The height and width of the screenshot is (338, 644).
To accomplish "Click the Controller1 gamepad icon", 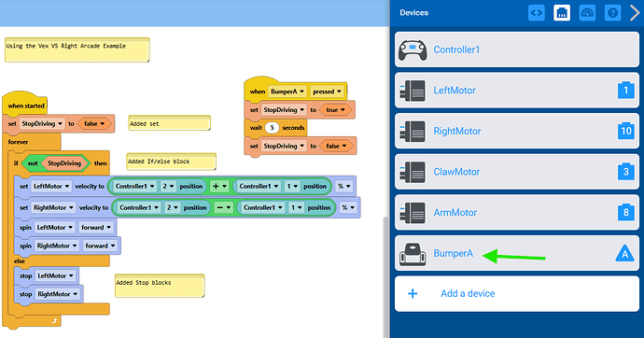I will click(x=413, y=49).
